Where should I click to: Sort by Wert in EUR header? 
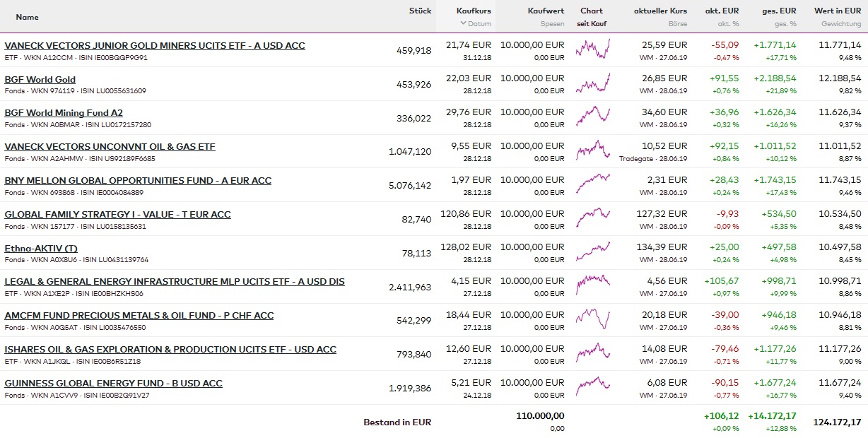[x=838, y=11]
